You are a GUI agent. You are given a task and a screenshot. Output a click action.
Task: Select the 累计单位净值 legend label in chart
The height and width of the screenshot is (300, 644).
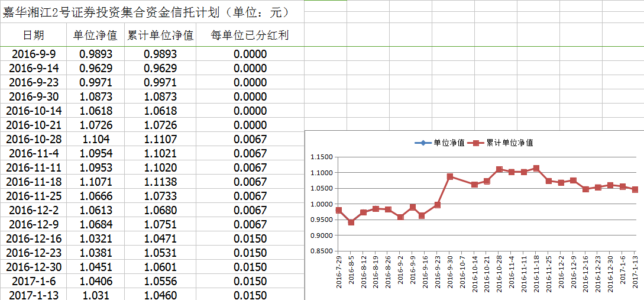[x=510, y=143]
